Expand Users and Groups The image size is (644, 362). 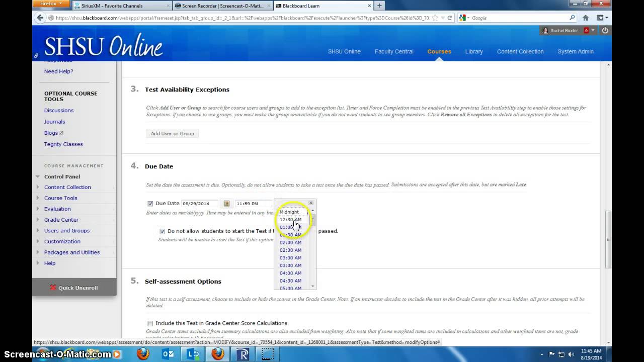pyautogui.click(x=38, y=231)
